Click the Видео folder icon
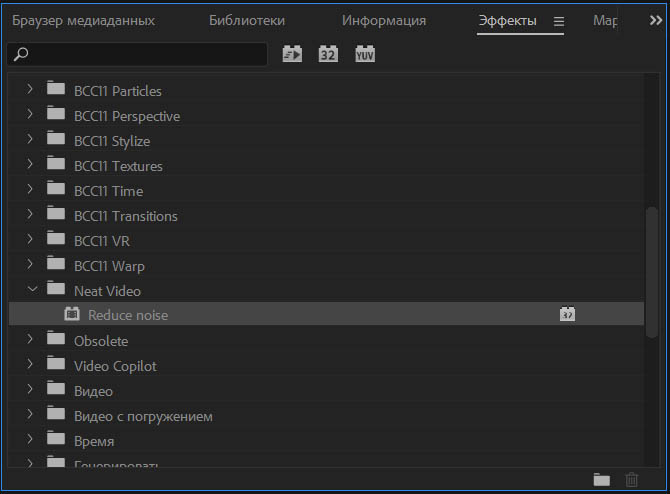 [x=56, y=388]
